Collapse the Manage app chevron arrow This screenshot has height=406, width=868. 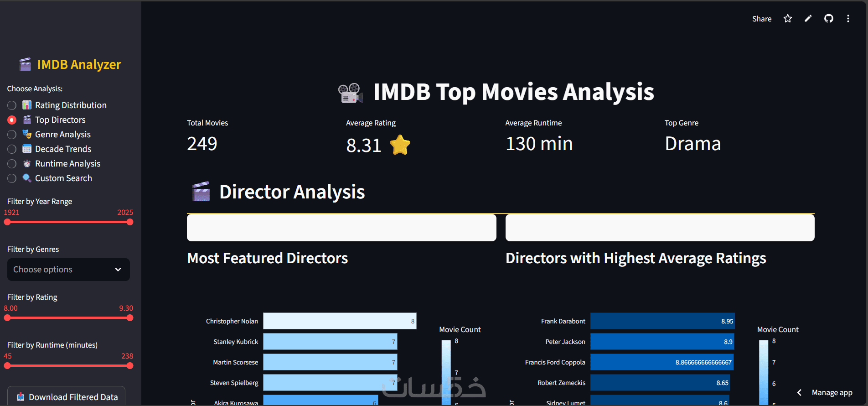click(799, 392)
